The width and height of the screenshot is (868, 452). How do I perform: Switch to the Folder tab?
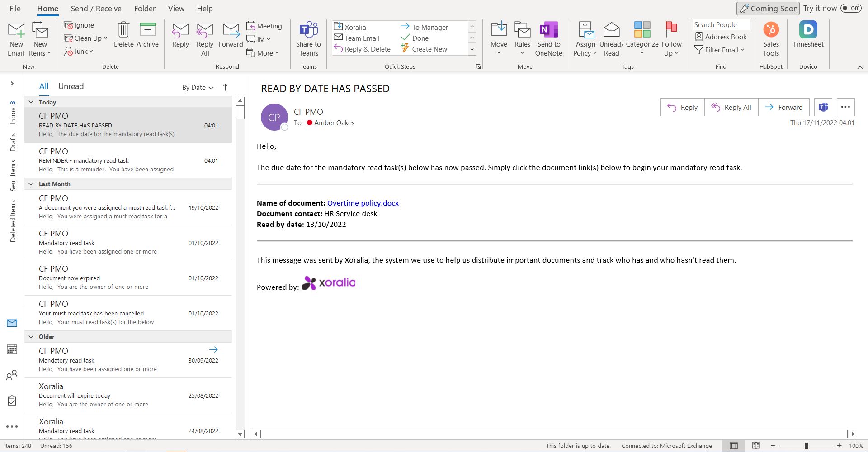(145, 9)
